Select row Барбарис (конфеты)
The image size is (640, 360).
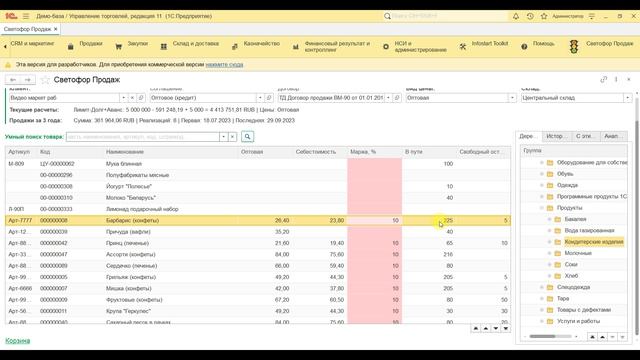click(258, 220)
